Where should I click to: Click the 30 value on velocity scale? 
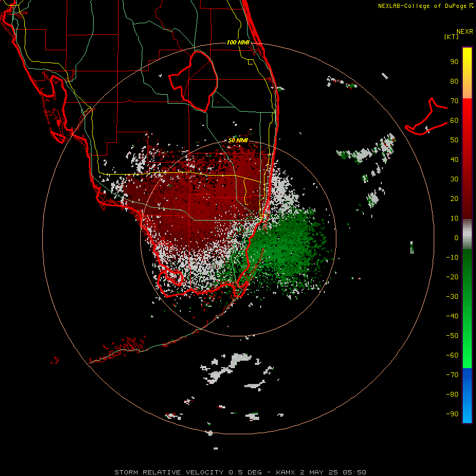click(x=454, y=179)
